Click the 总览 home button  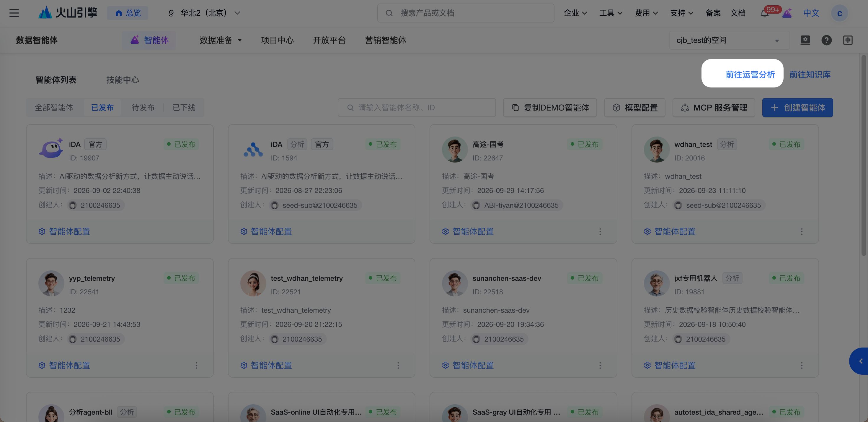(128, 13)
